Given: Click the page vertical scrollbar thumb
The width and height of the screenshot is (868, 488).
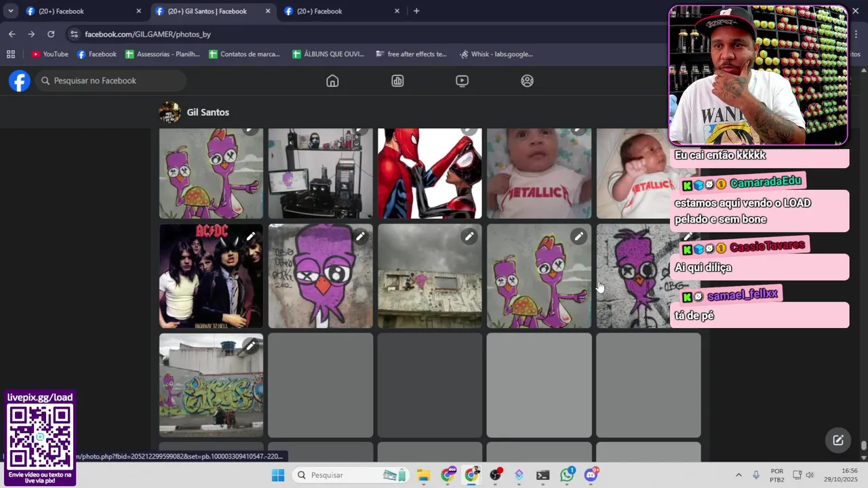Looking at the screenshot, I should pos(863,446).
